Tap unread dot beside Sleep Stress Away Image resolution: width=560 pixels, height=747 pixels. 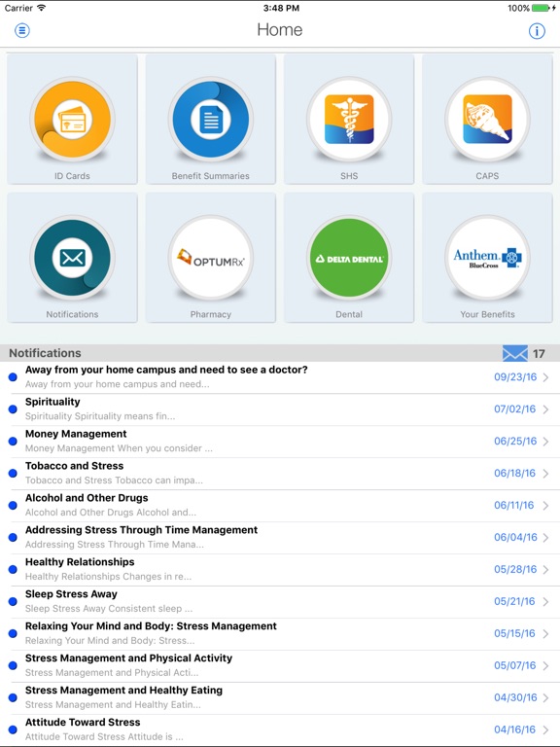[x=13, y=601]
